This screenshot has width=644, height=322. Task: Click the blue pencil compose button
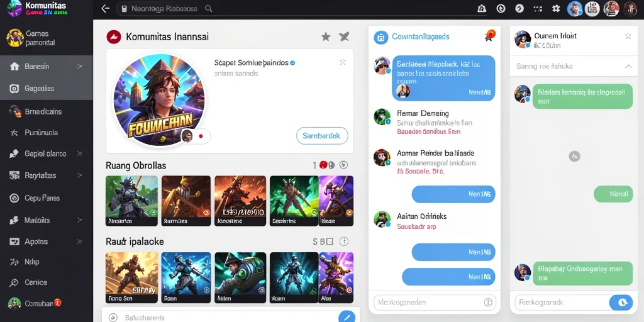[x=347, y=317]
